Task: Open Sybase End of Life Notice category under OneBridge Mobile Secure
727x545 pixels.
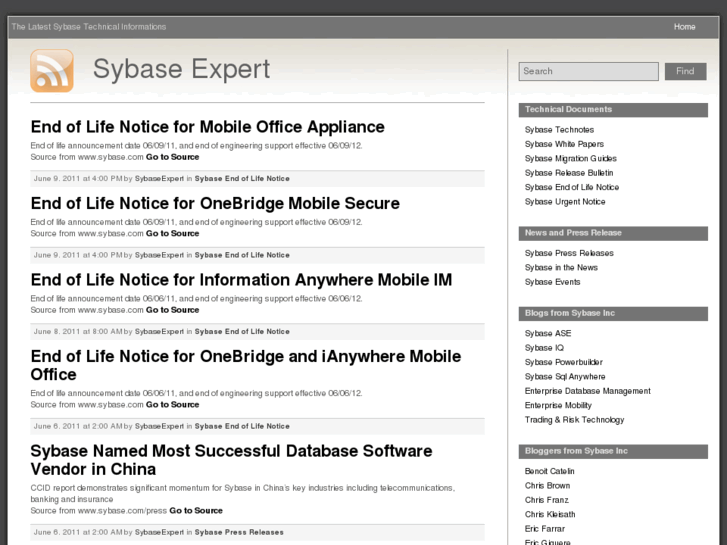Action: coord(242,255)
